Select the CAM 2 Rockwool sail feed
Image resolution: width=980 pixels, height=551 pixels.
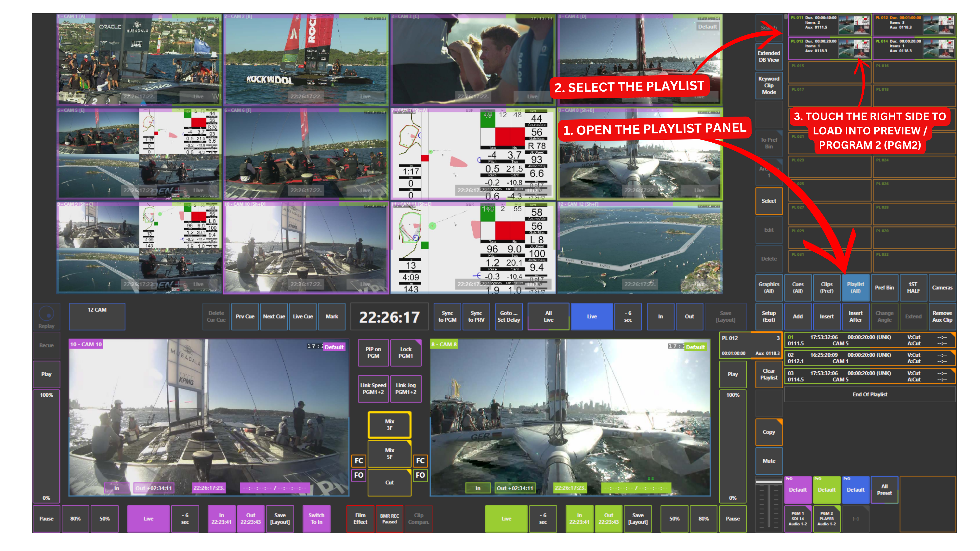click(306, 60)
